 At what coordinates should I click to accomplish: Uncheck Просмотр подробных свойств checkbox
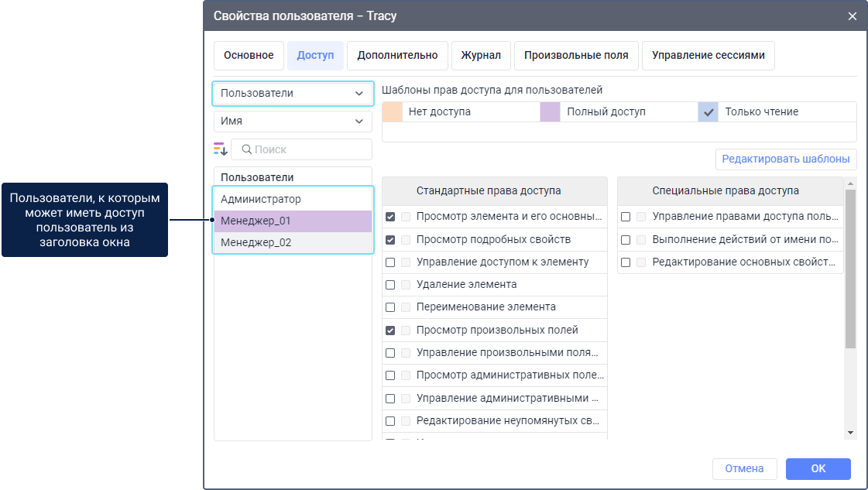tap(390, 240)
